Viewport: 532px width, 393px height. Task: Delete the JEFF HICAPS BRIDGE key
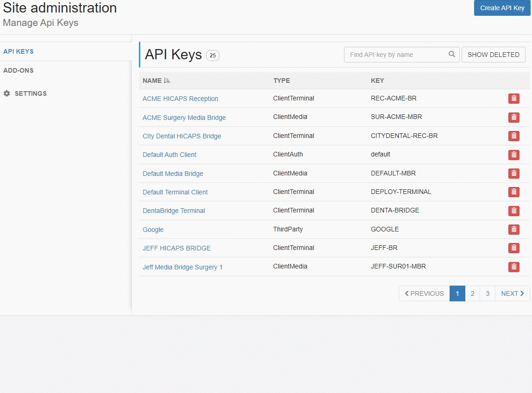click(513, 248)
